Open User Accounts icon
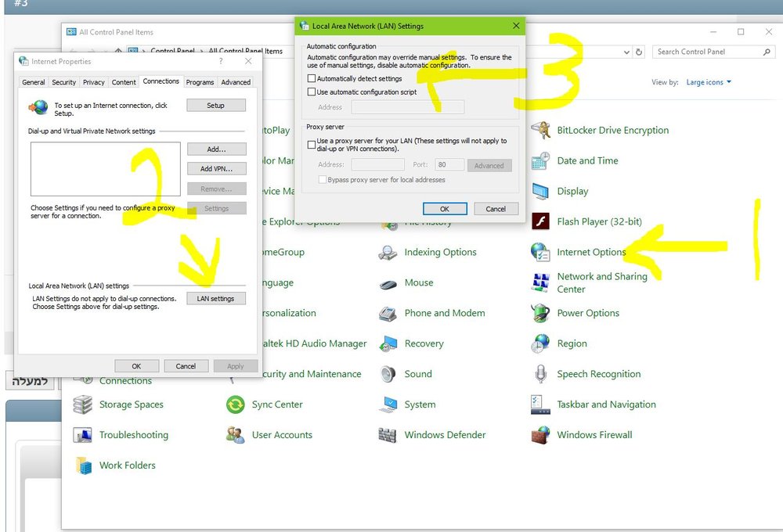Image resolution: width=783 pixels, height=532 pixels. [235, 435]
